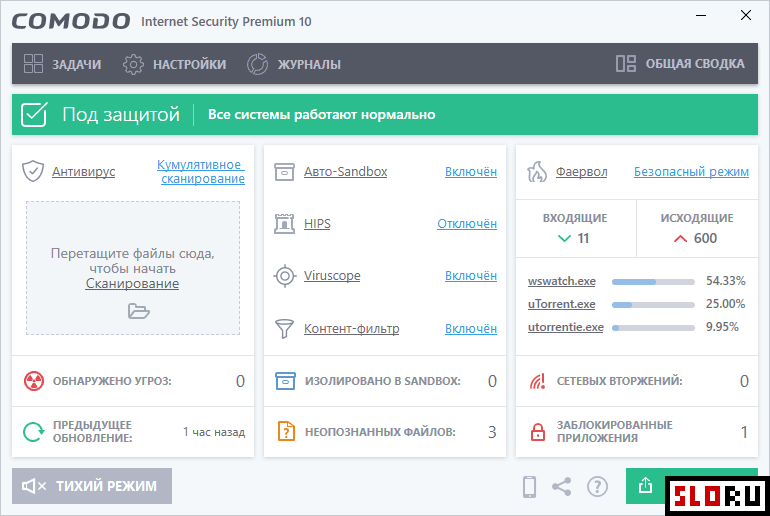Open wswatch.exe process link
Viewport: 770px width, 516px height.
pos(562,281)
